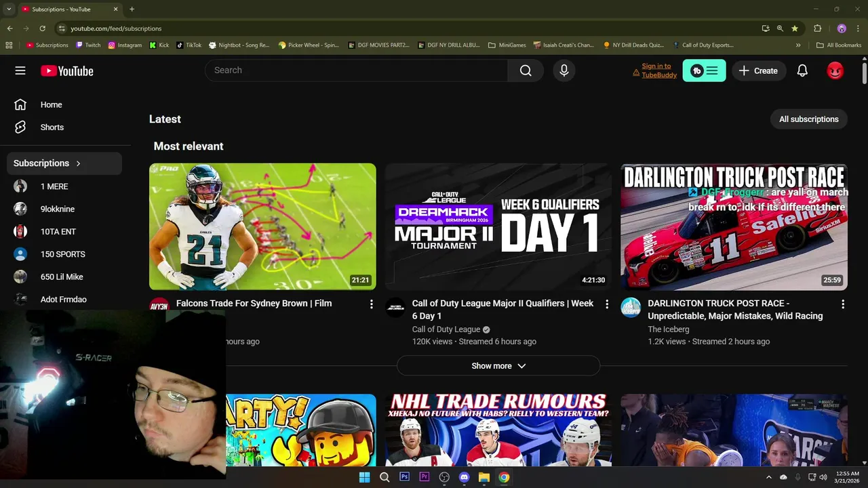This screenshot has width=868, height=488.
Task: Open Chrome three-dot menu
Action: pos(859,28)
